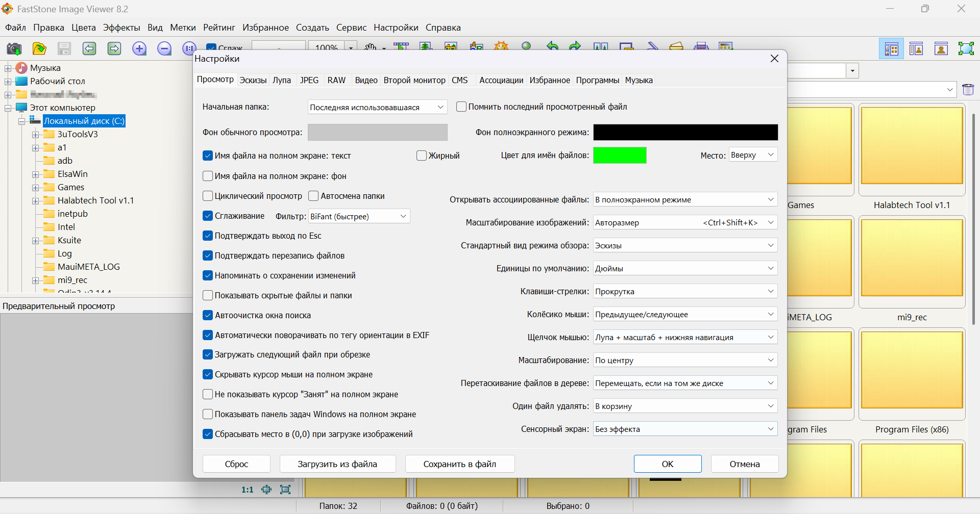Screen dimensions: 980x514
Task: Switch to the JPEG settings tab
Action: tap(309, 80)
